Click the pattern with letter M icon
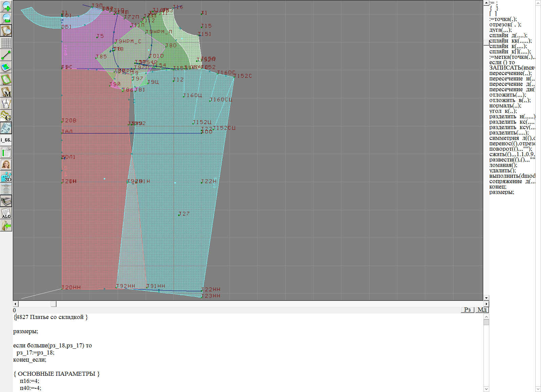 (x=6, y=92)
